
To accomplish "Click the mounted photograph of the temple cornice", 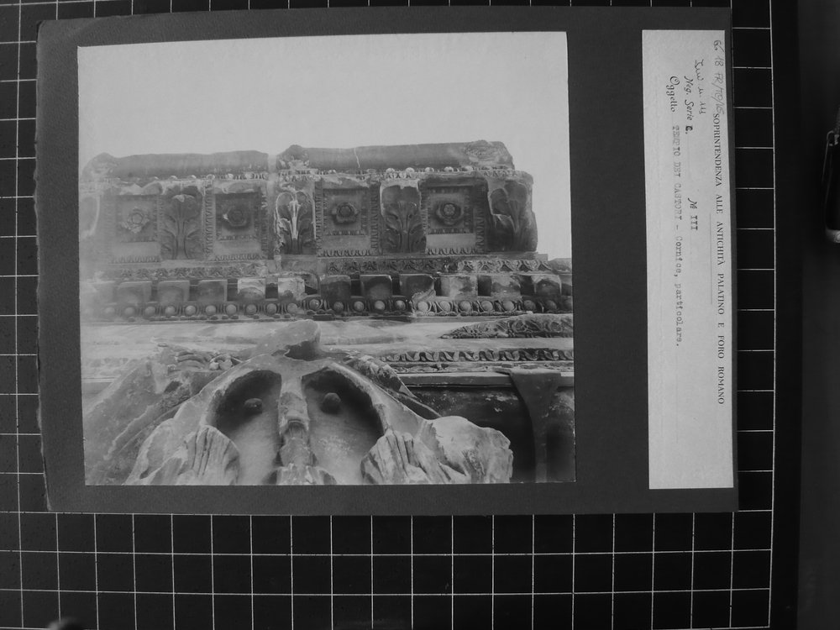I will [x=326, y=258].
